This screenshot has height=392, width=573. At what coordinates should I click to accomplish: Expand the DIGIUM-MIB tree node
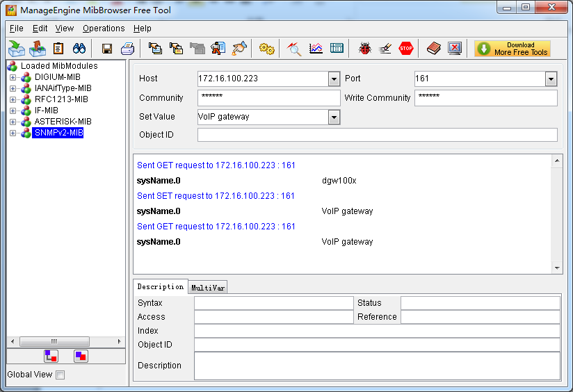tap(13, 77)
